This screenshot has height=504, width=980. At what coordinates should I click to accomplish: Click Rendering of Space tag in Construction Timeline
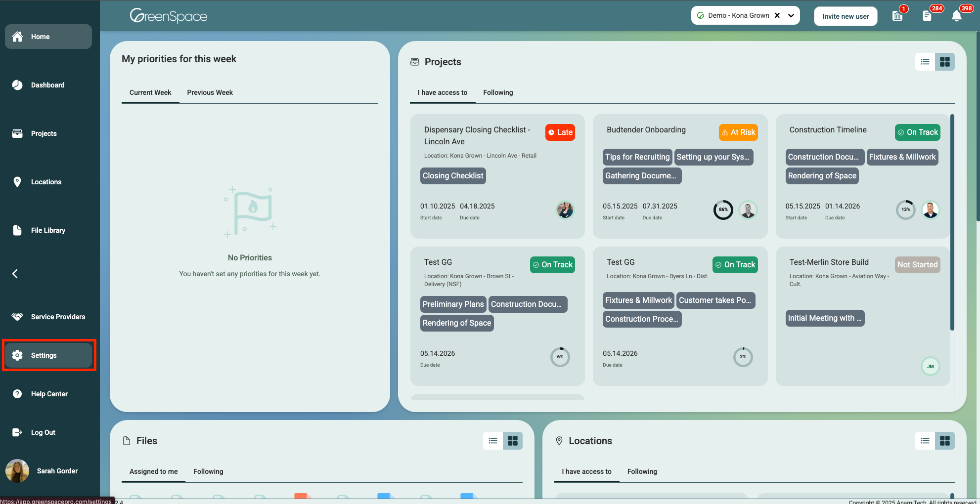(x=822, y=176)
